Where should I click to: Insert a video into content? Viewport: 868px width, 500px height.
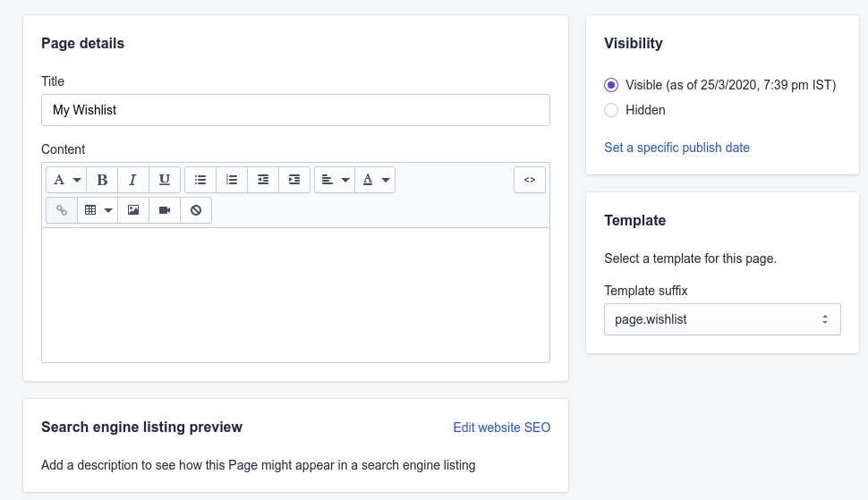pyautogui.click(x=165, y=210)
